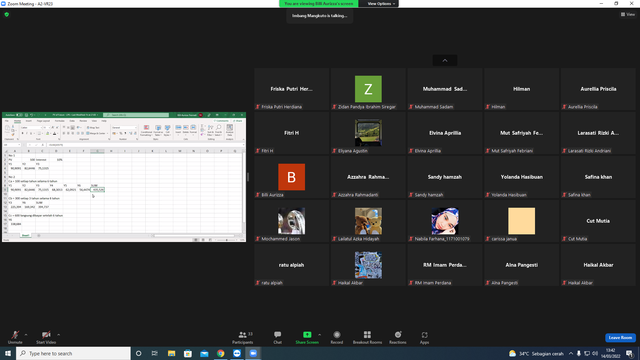Click the Leave Room button

coord(620,338)
